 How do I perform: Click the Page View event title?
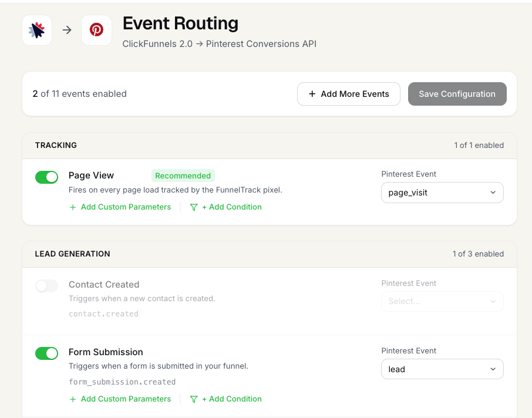pyautogui.click(x=91, y=176)
